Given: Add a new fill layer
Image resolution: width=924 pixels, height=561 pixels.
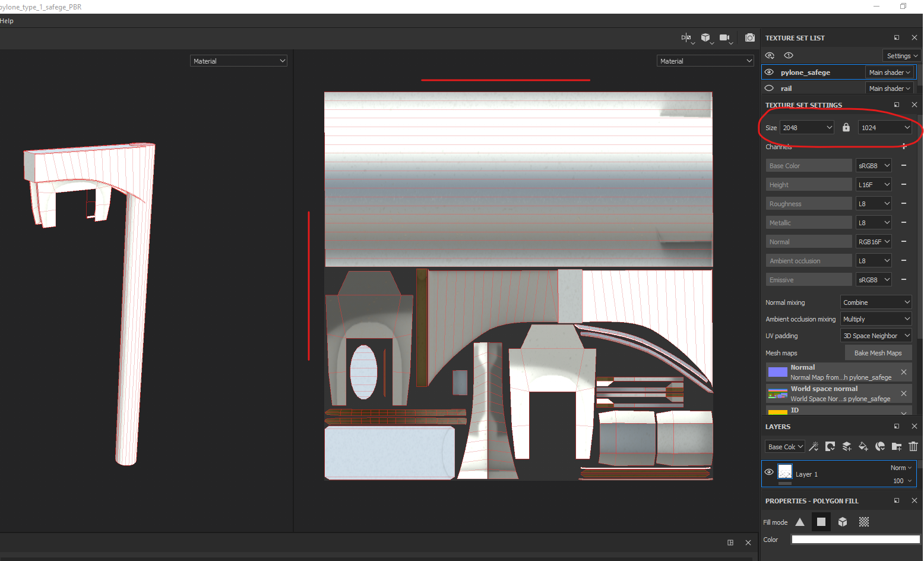Looking at the screenshot, I should click(863, 446).
